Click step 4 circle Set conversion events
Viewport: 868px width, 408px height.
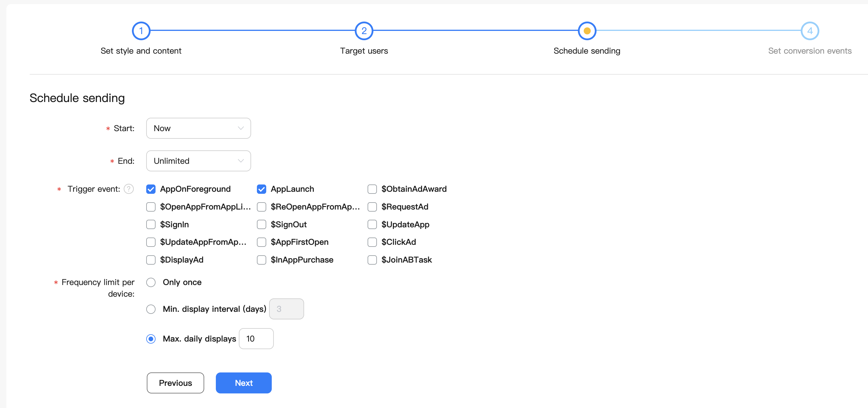(809, 31)
